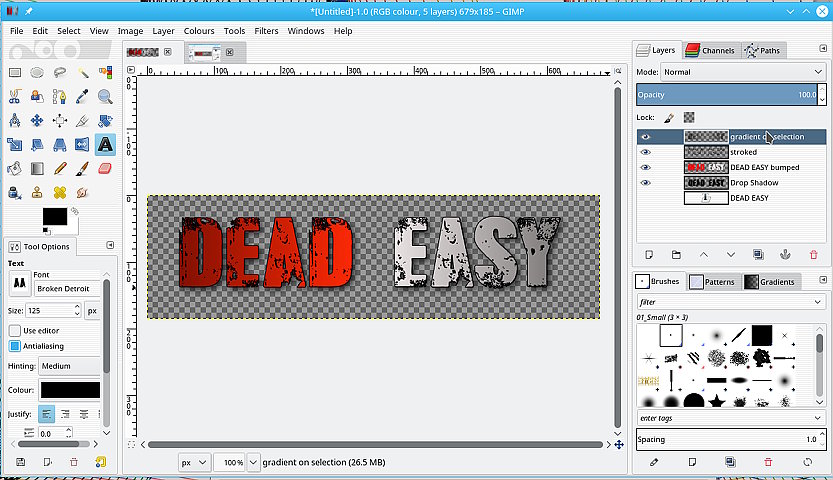The height and width of the screenshot is (480, 833).
Task: Hide the gradient on selection layer
Action: [x=645, y=137]
